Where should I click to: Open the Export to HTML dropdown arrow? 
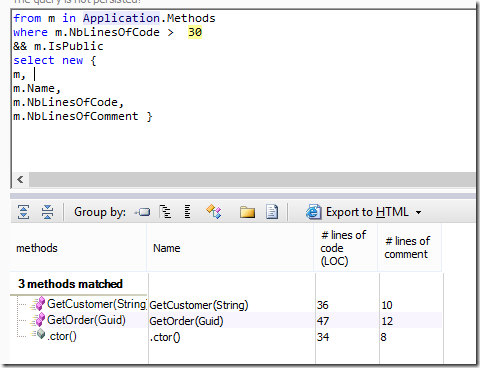(418, 212)
